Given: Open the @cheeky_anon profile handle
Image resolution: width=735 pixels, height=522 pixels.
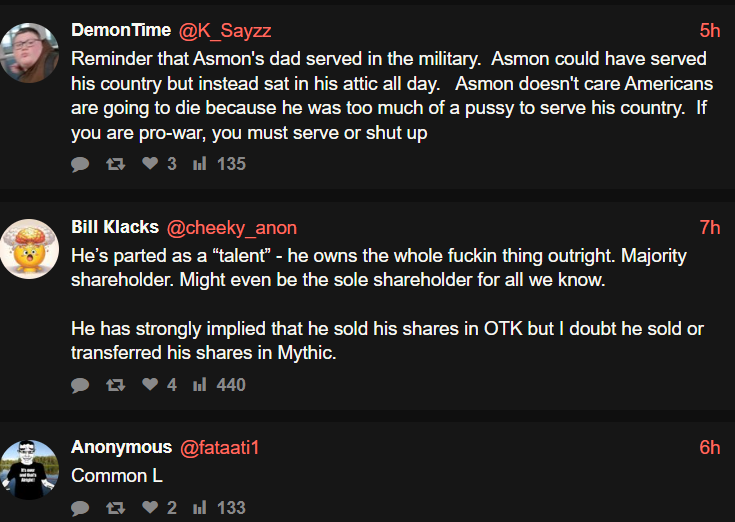Looking at the screenshot, I should [231, 228].
